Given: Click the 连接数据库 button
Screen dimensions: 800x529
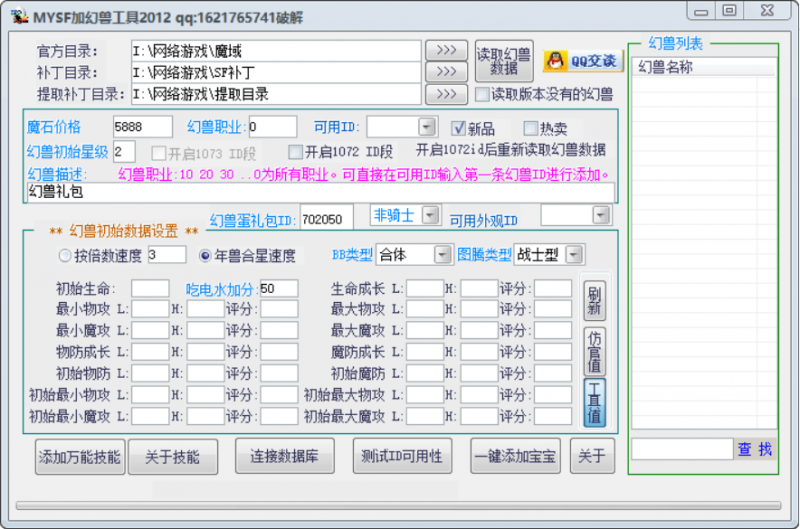Looking at the screenshot, I should [285, 456].
